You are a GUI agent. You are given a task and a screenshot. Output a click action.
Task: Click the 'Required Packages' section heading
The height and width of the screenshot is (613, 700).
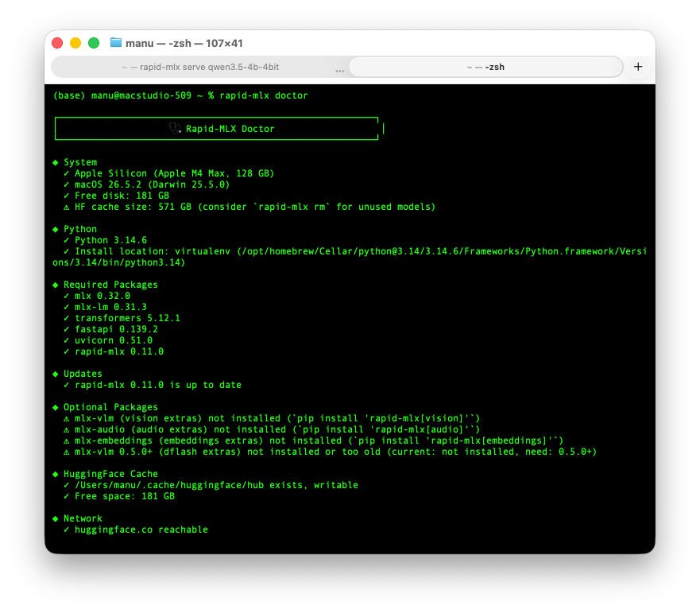[x=110, y=285]
